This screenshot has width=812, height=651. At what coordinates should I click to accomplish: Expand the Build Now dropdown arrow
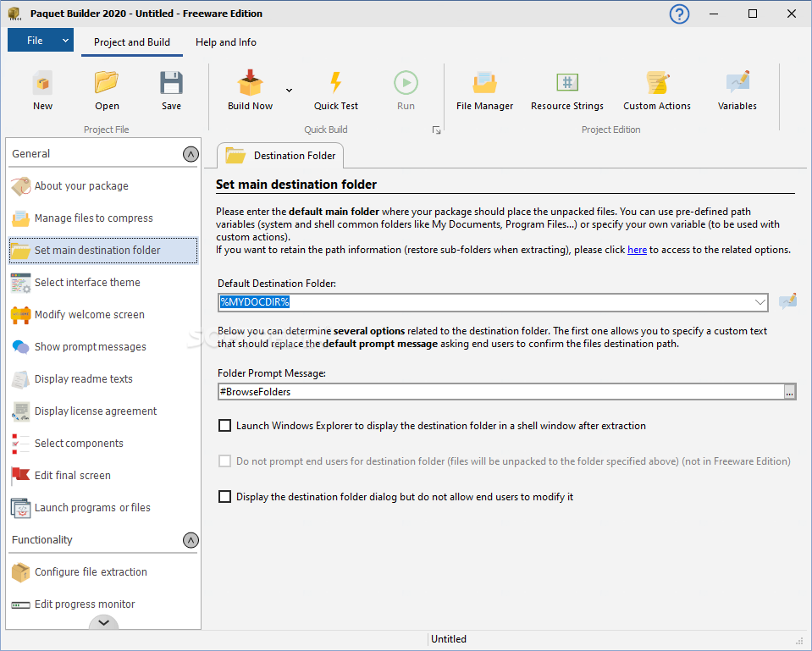(x=289, y=90)
